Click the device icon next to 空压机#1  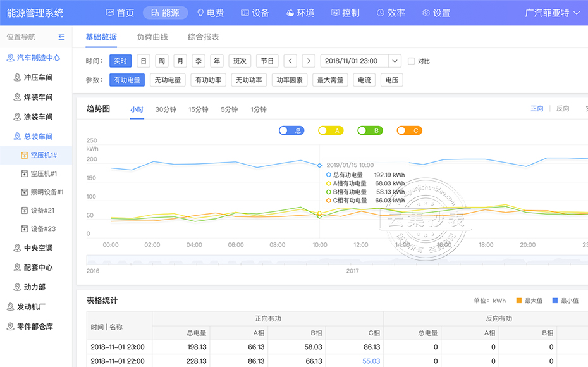(25, 173)
